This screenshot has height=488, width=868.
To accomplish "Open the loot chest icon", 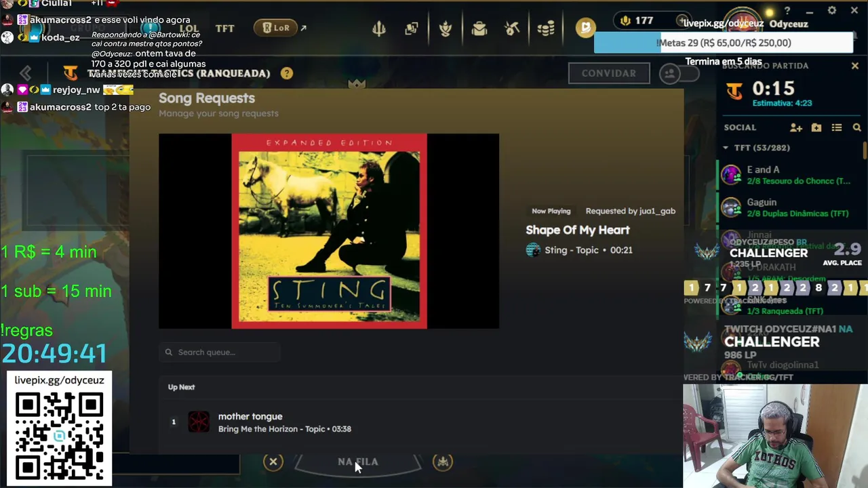I will tap(479, 28).
